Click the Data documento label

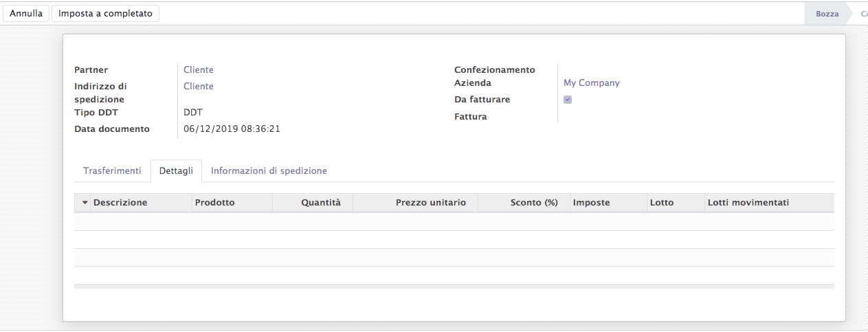(x=112, y=129)
